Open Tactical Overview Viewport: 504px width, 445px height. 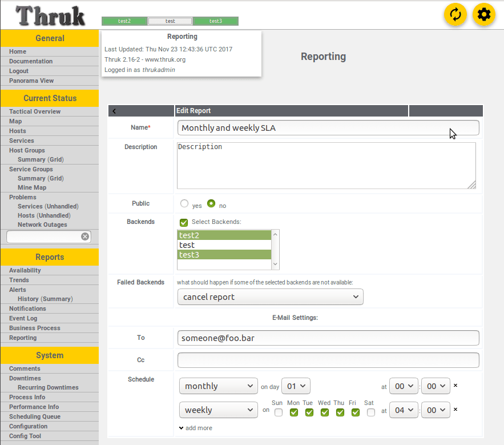pyautogui.click(x=35, y=111)
